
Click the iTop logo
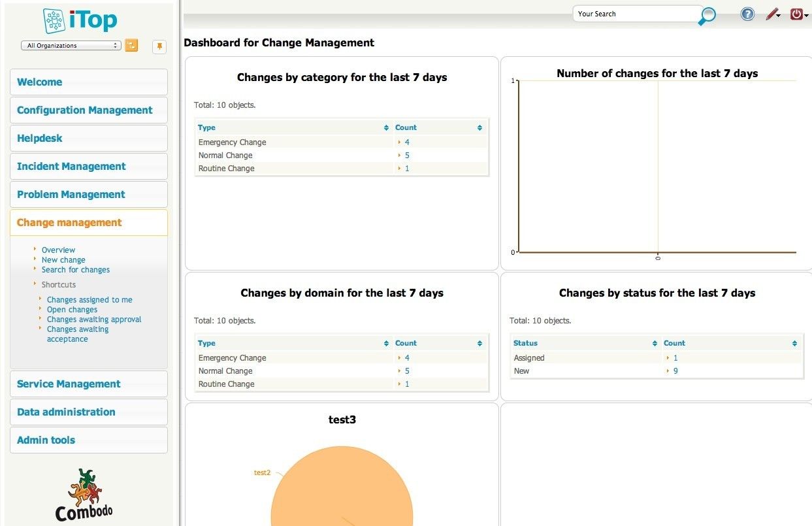[80, 21]
